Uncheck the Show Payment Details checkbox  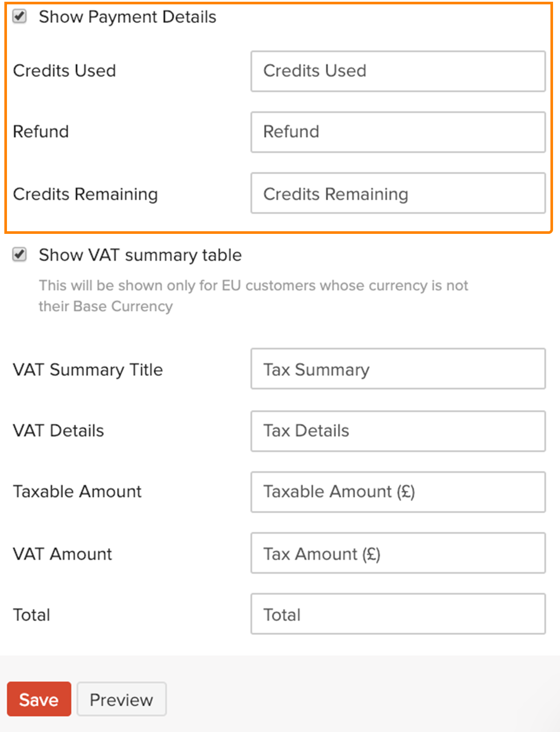point(20,17)
